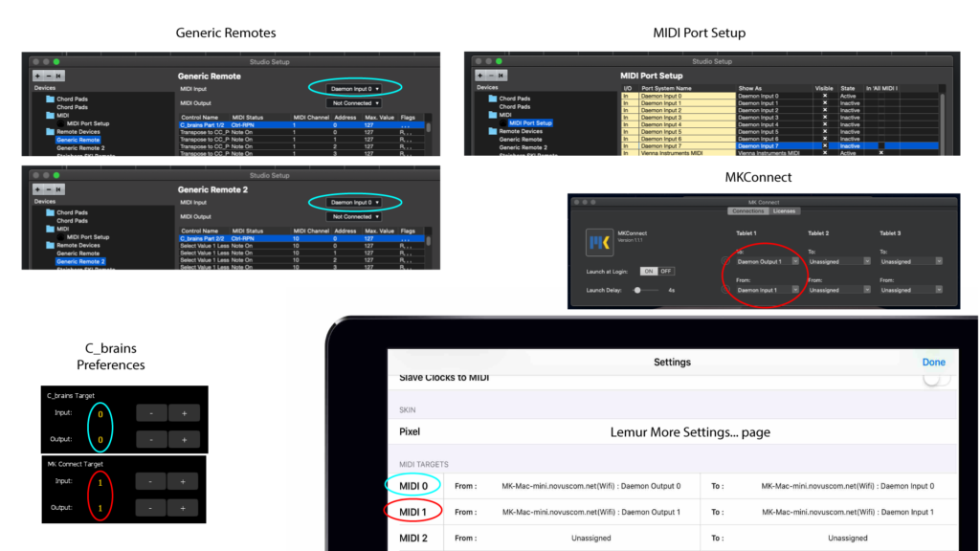Select Generic Remote in MIDI Port Setup window's device tree
980x551 pixels.
pyautogui.click(x=521, y=140)
